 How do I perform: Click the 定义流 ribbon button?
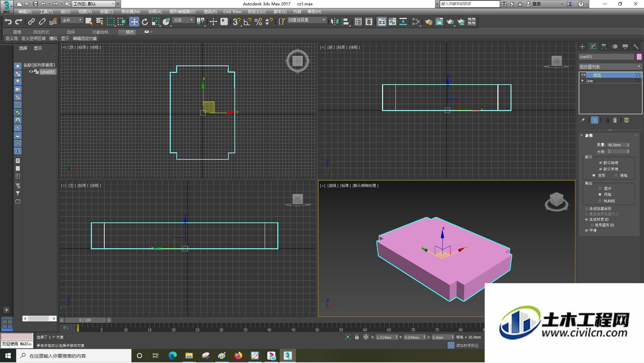coord(12,39)
